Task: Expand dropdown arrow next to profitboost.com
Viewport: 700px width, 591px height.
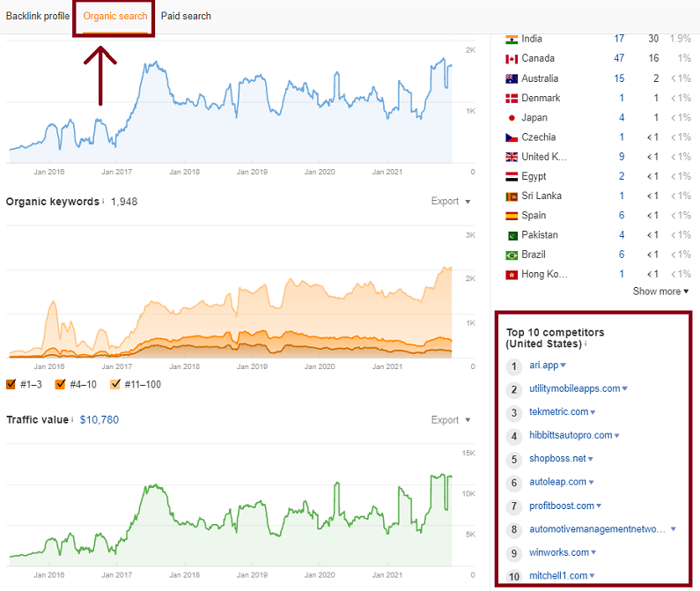Action: (599, 506)
